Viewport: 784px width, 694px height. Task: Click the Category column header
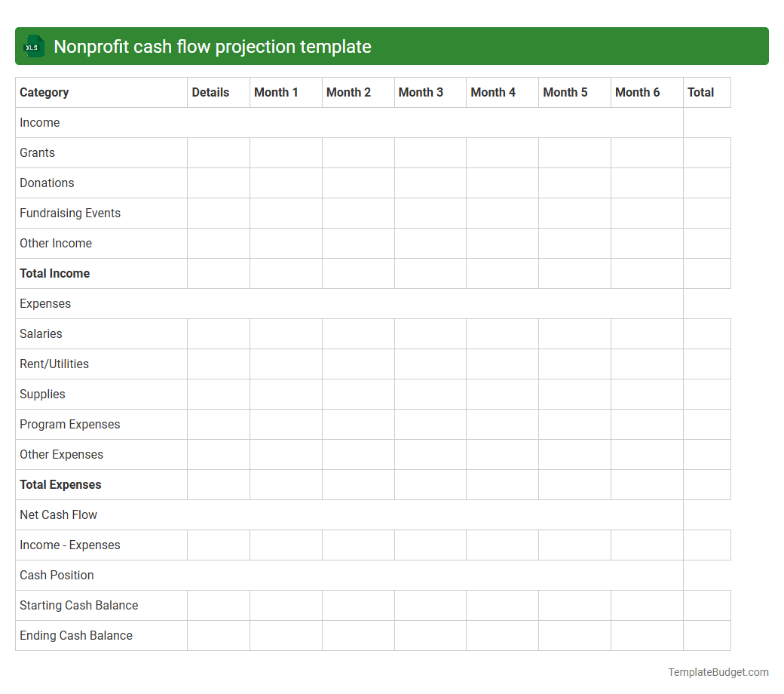(44, 92)
